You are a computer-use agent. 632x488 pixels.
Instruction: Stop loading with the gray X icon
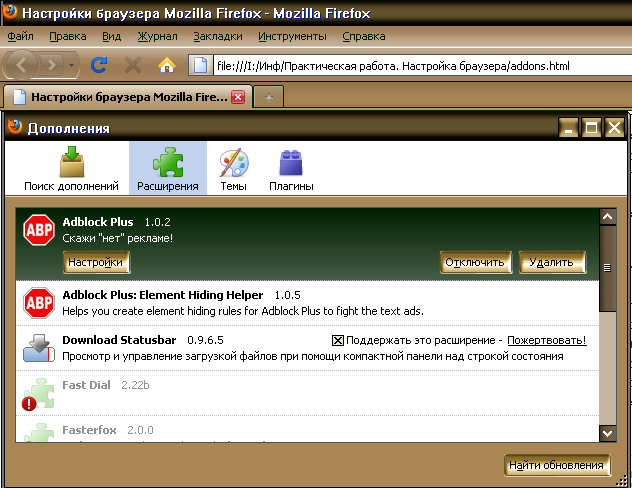(x=133, y=65)
